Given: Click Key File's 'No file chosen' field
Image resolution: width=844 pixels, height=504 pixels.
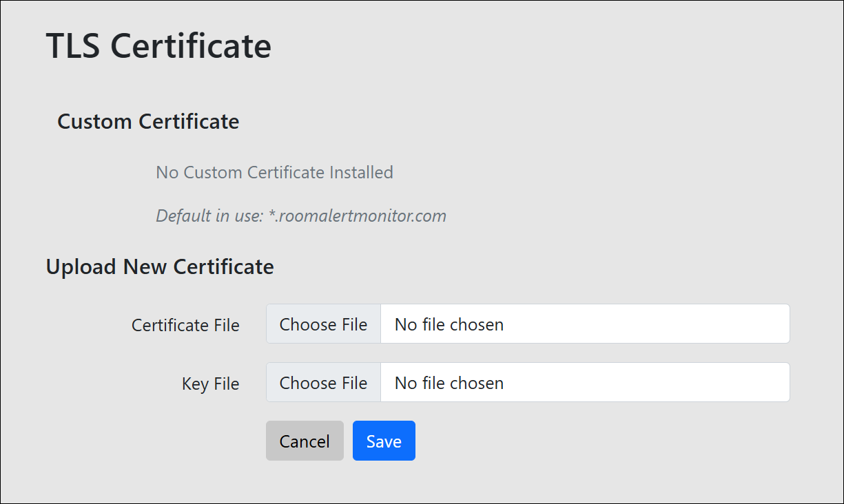Looking at the screenshot, I should (x=584, y=383).
